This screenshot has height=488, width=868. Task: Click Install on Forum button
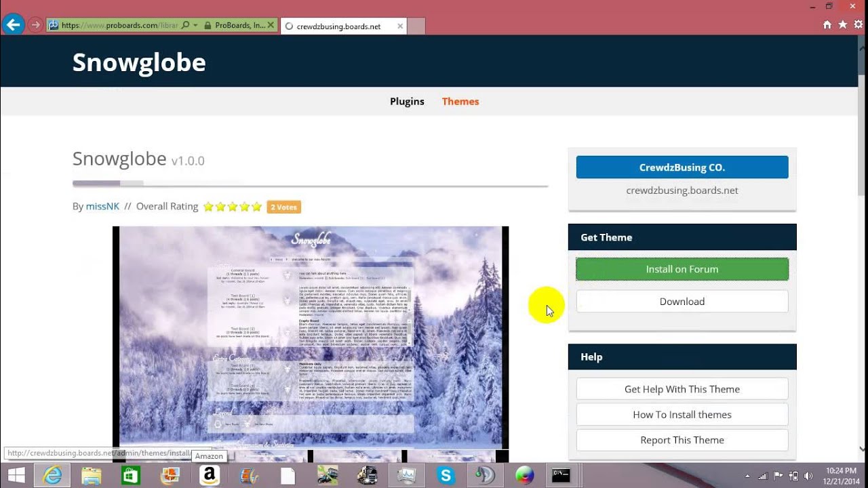pos(682,269)
